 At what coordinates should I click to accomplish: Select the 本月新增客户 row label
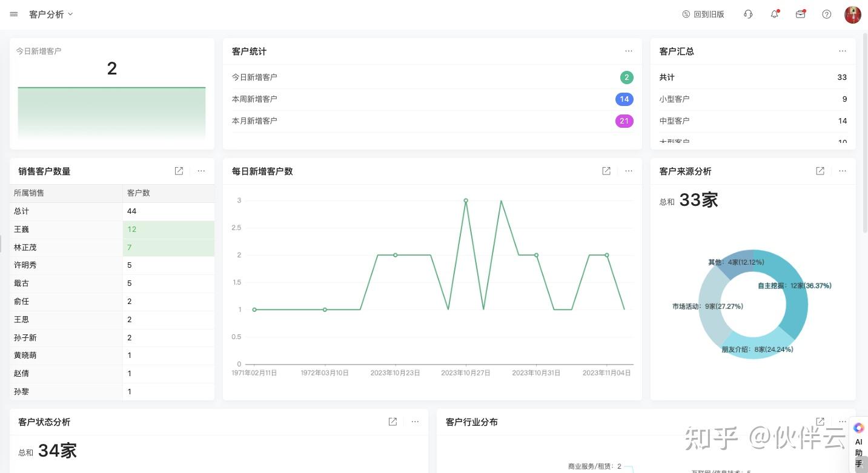[254, 121]
